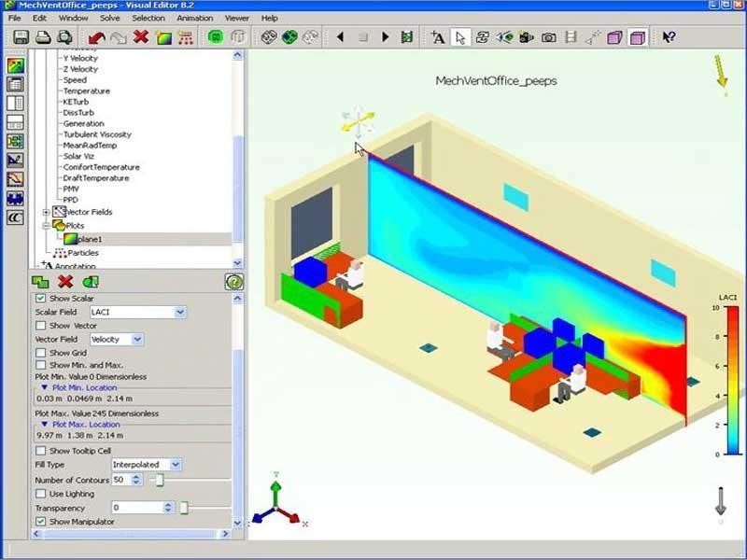Screen dimensions: 747x560
Task: Open the Scalar Field LACI dropdown
Action: 180,312
